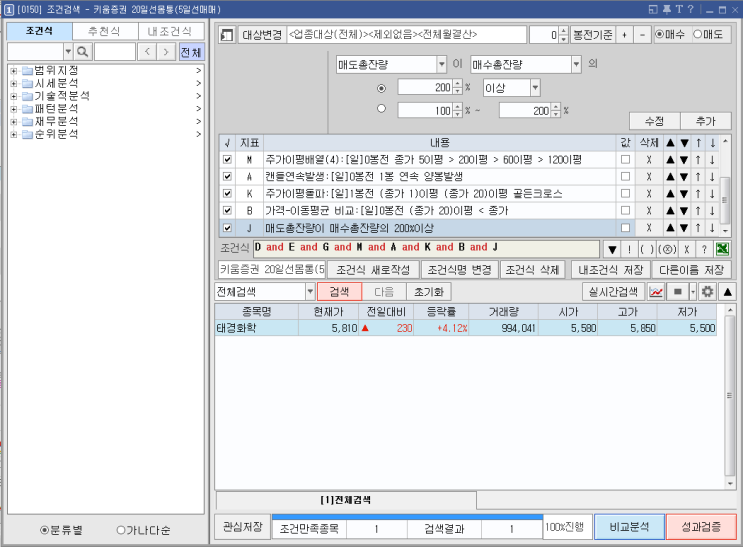Insert parentheses into the formula
The height and width of the screenshot is (547, 743).
(647, 249)
